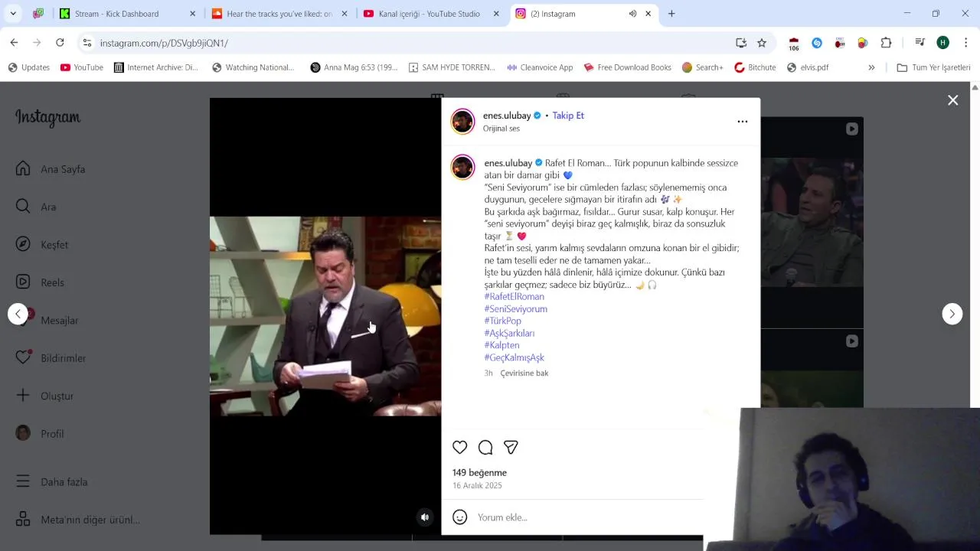Image resolution: width=980 pixels, height=551 pixels.
Task: Follow enes.ulubay via Takip Et
Action: [568, 116]
